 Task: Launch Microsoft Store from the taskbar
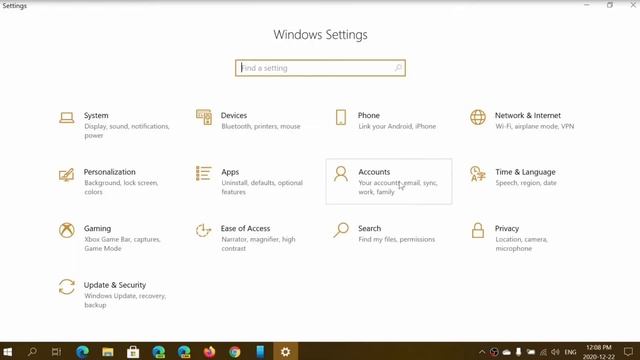click(x=133, y=351)
